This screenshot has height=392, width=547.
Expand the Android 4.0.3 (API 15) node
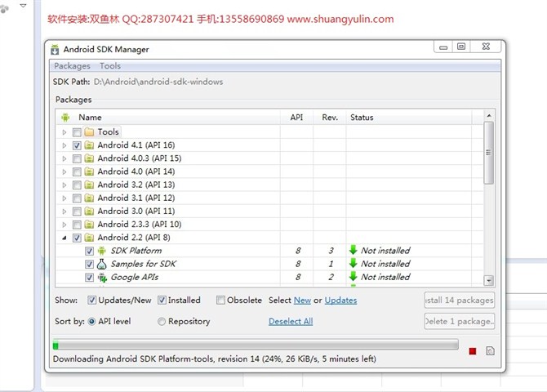coord(64,158)
